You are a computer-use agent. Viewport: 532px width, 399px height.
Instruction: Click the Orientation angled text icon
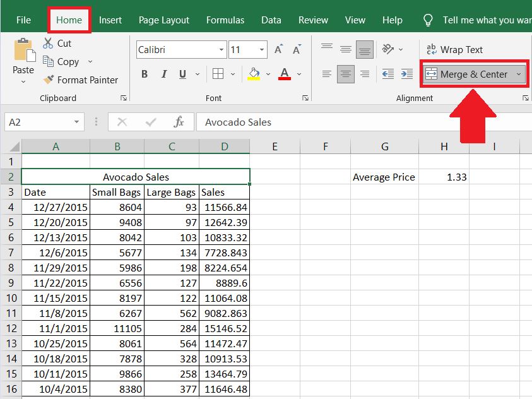point(388,49)
